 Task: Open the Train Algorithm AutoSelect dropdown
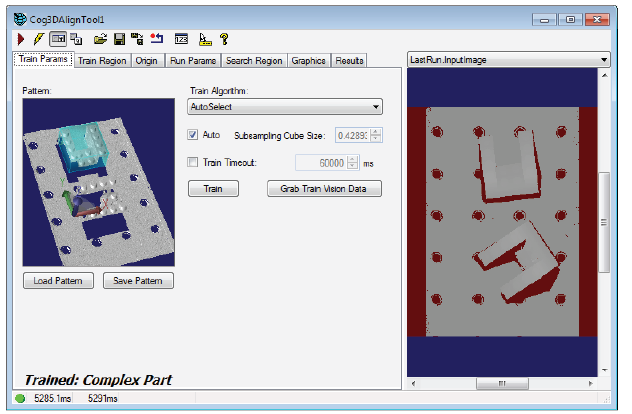(285, 107)
